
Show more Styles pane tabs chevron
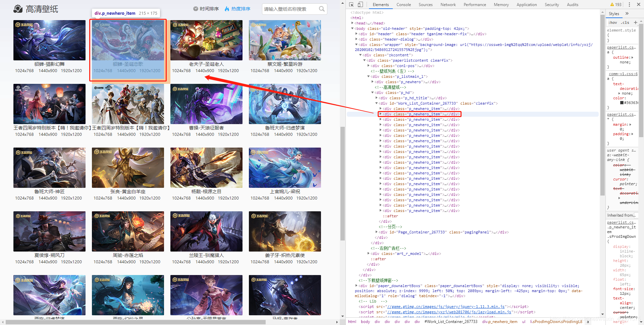[x=627, y=14]
